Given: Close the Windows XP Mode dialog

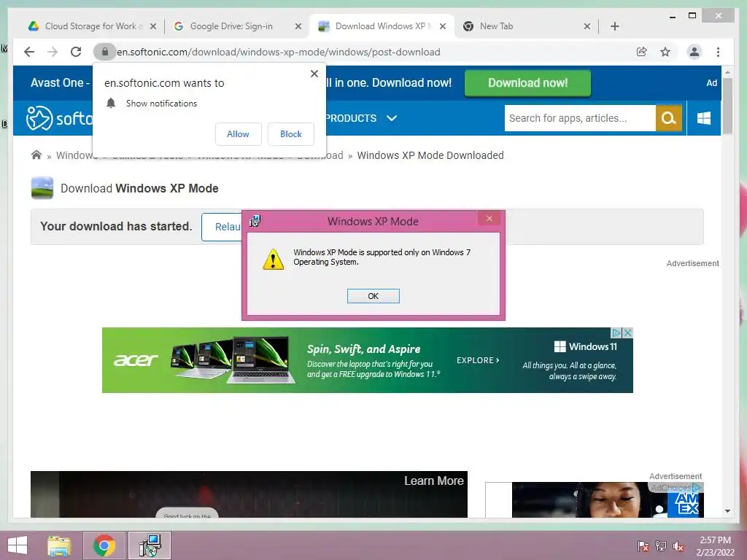Looking at the screenshot, I should (489, 219).
